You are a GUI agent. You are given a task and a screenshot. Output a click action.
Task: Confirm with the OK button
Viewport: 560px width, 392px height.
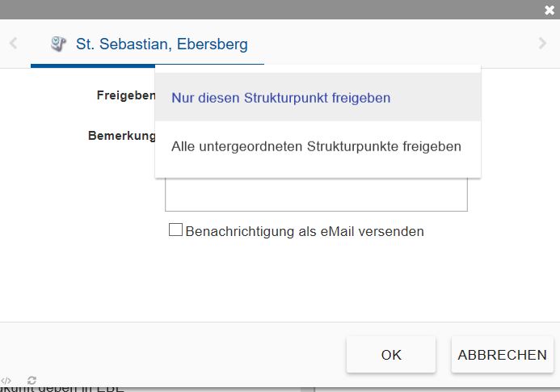point(391,355)
